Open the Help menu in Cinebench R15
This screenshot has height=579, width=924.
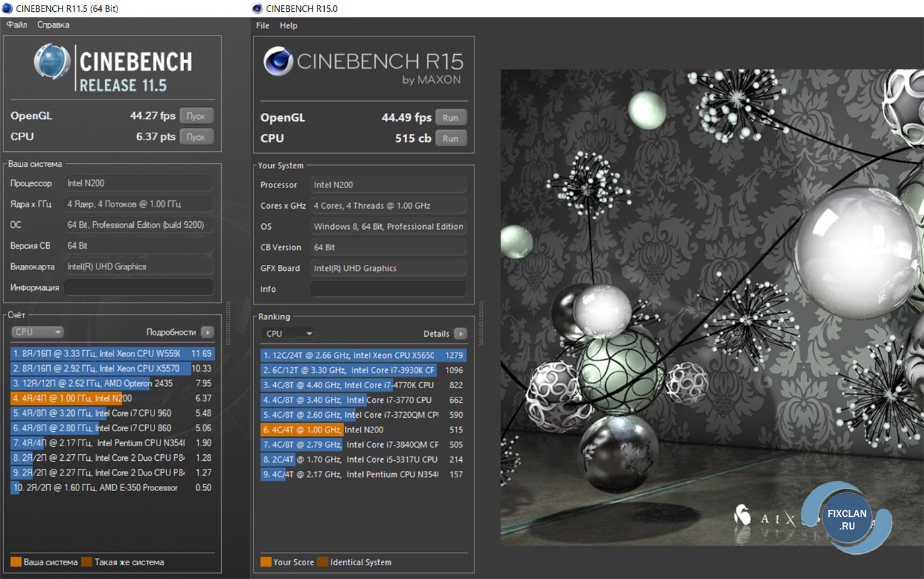point(288,25)
